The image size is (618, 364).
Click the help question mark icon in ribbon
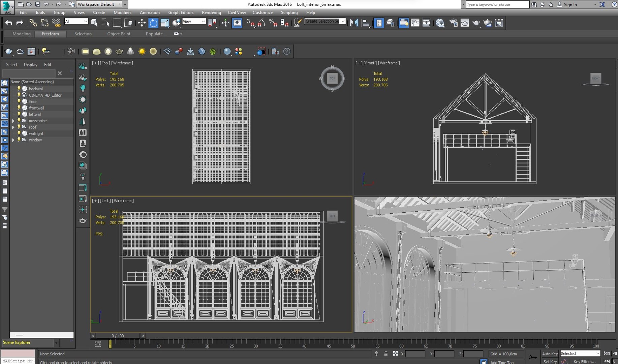tap(287, 52)
